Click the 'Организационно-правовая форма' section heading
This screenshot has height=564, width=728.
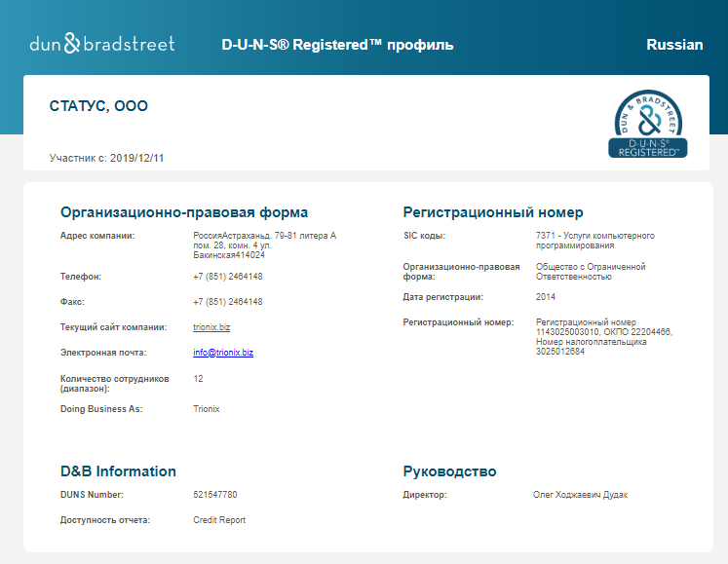tap(184, 212)
